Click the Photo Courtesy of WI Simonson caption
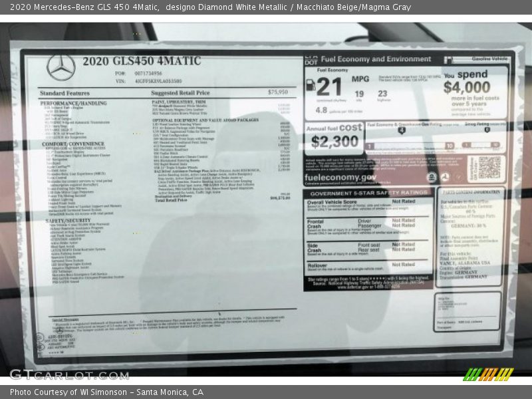532x399 pixels. click(x=106, y=392)
